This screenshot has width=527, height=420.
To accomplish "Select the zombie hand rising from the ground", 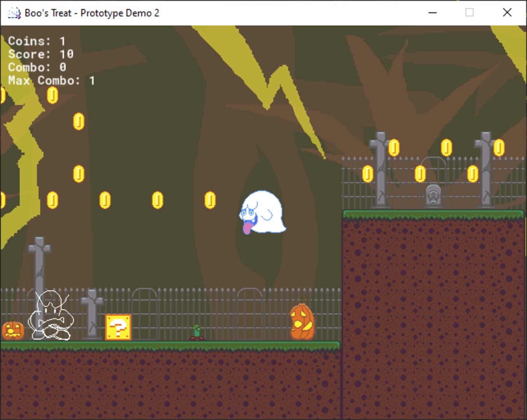I will pyautogui.click(x=196, y=331).
